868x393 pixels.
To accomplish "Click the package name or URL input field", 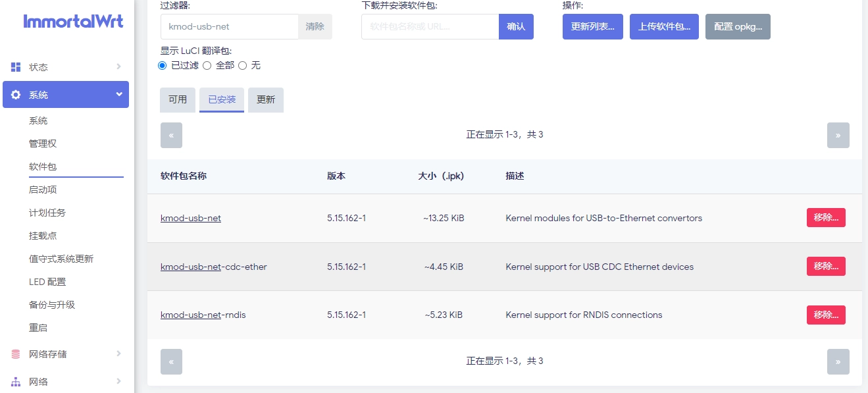I will click(x=430, y=27).
